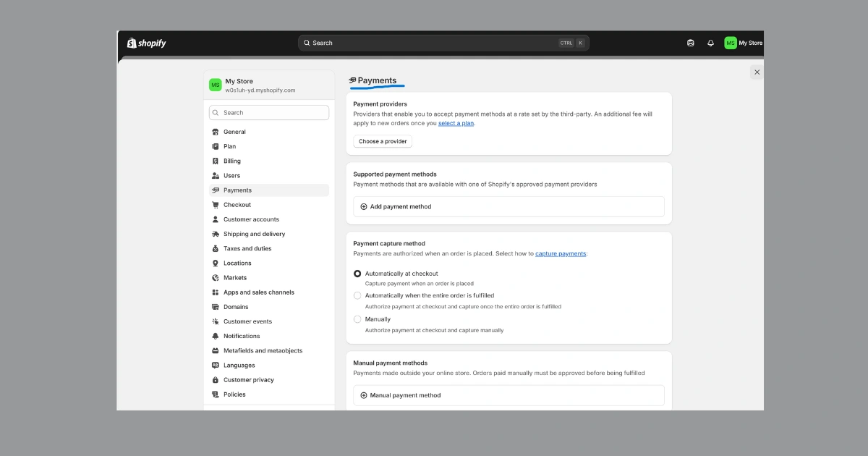
Task: Click the Customer privacy lock icon
Action: [x=216, y=380]
